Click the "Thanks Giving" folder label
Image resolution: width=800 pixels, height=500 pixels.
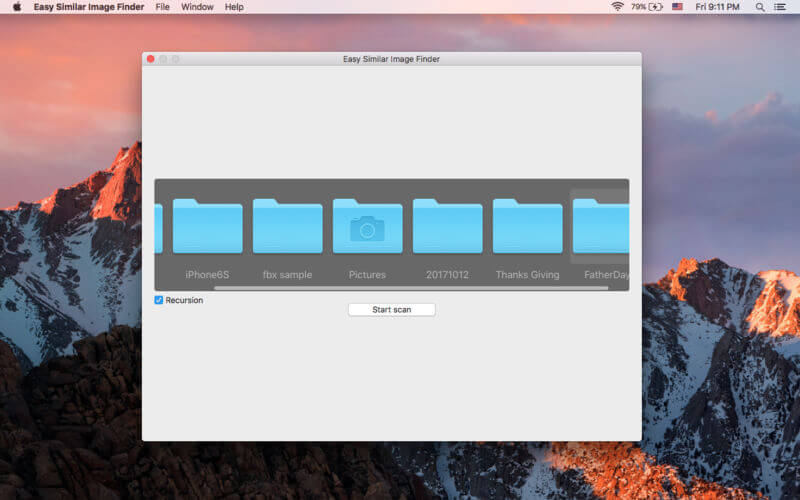(x=528, y=274)
